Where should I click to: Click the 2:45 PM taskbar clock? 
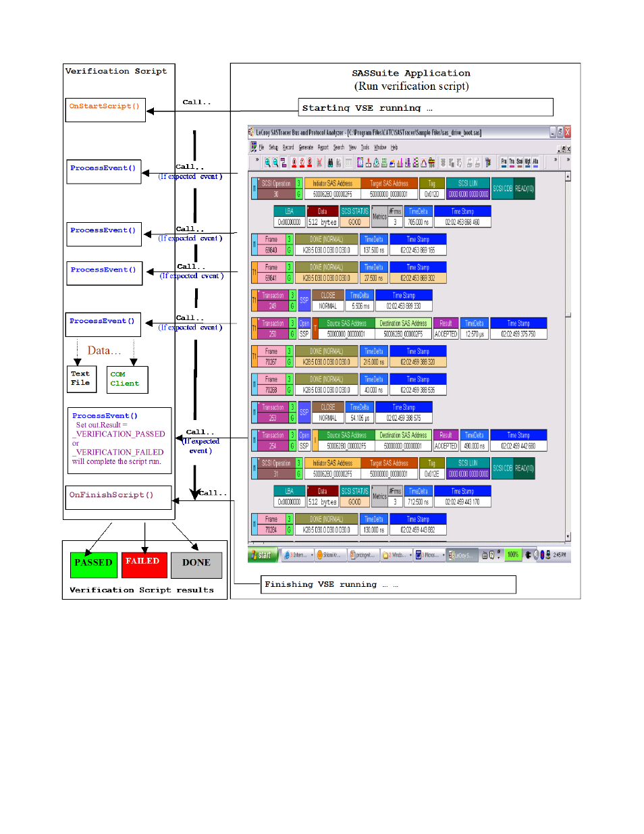click(560, 555)
